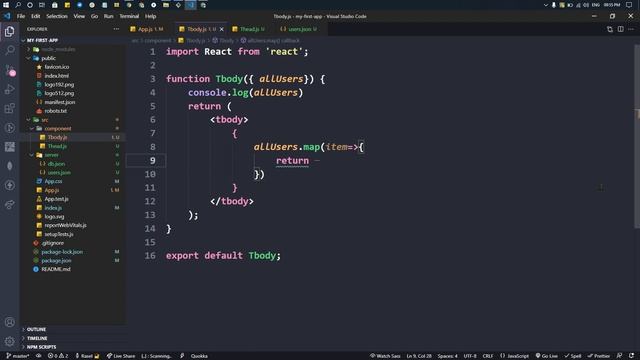The height and width of the screenshot is (360, 640).
Task: Click line number 9 in gutter
Action: tap(152, 161)
